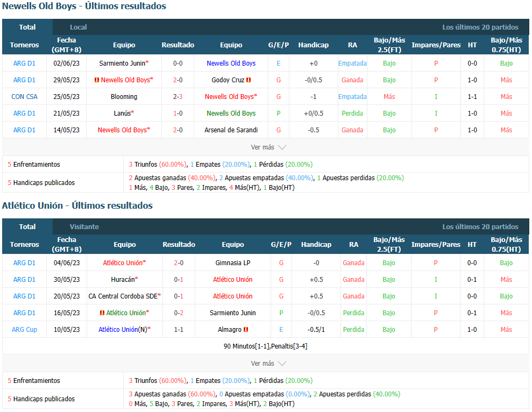
Task: Expand 'Ver más' under the Newells results
Action: (268, 147)
